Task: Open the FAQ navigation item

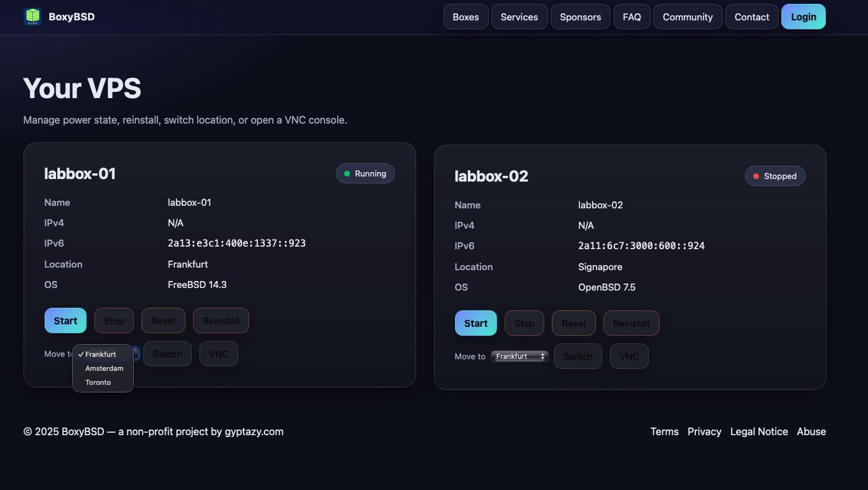Action: click(x=632, y=17)
